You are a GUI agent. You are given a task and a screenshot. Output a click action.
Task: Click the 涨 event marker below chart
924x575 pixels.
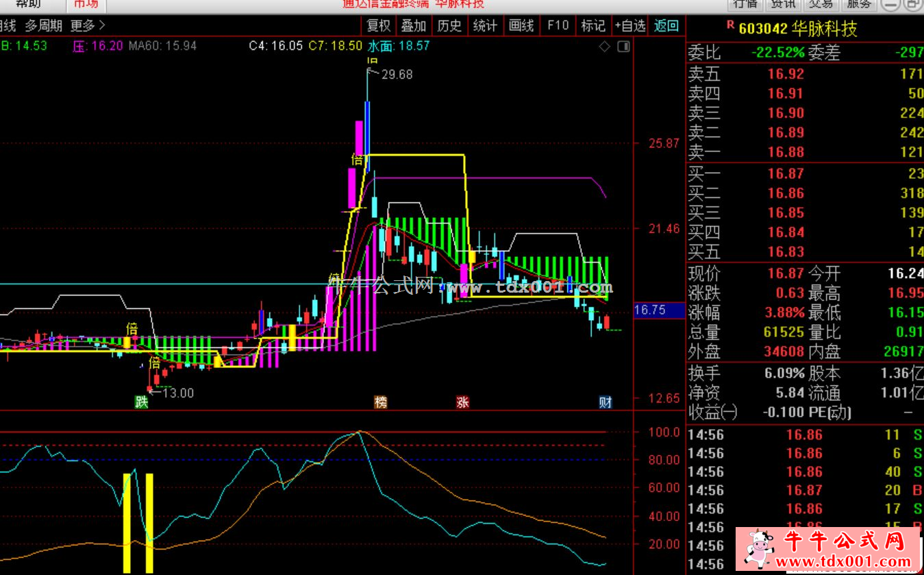click(463, 402)
